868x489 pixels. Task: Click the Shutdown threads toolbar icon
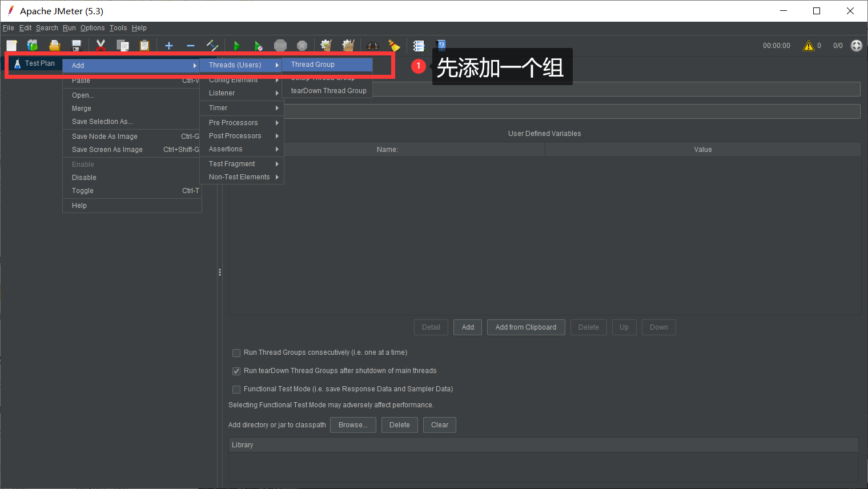302,46
